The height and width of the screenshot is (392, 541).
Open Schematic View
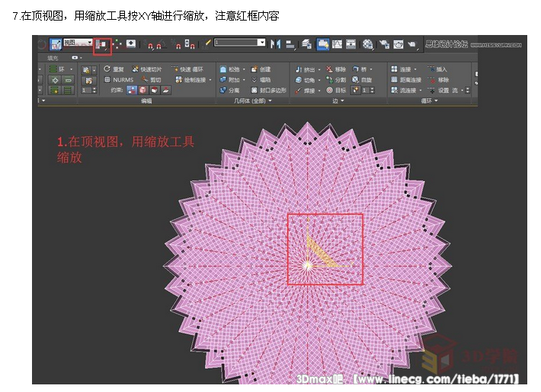(351, 44)
